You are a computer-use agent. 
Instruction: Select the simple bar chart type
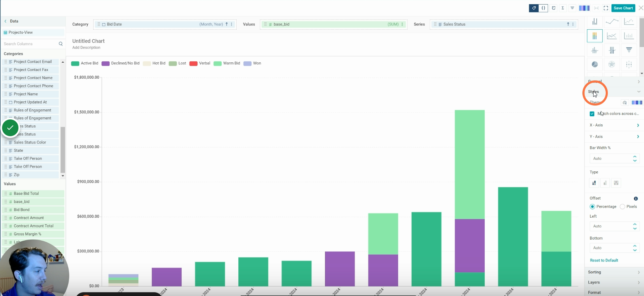point(595,22)
